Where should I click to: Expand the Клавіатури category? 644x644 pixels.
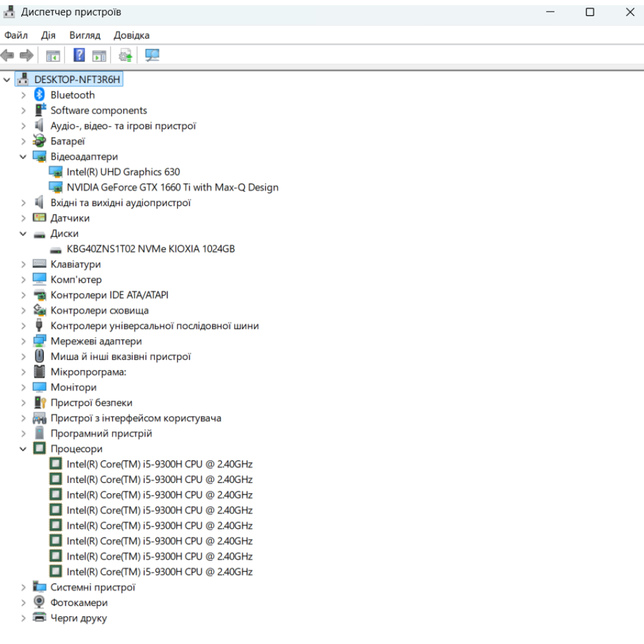[23, 264]
